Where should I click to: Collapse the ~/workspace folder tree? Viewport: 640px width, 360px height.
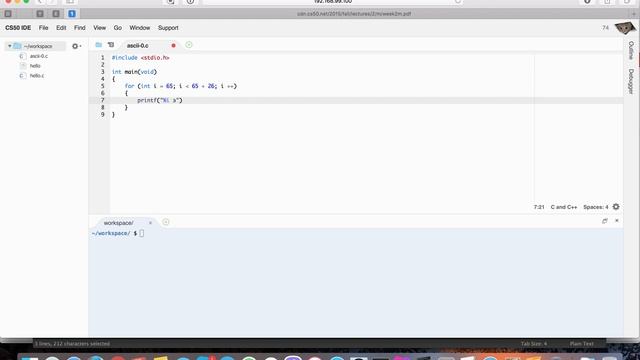(10, 46)
